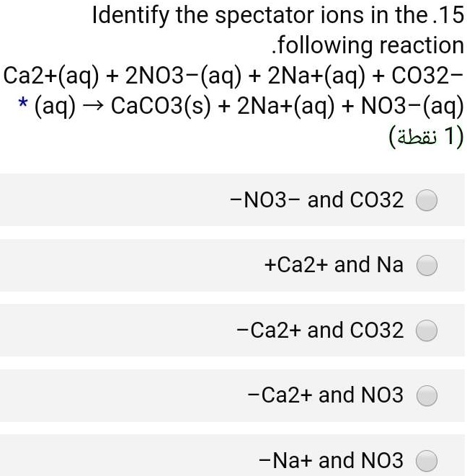Click the "-Na+ and NO3" answer text
The width and height of the screenshot is (467, 476).
point(332,459)
